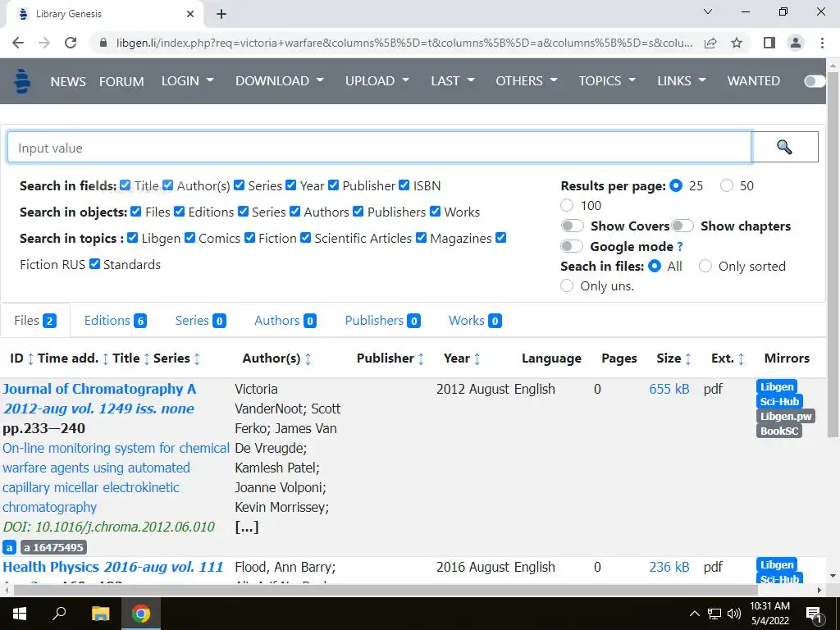
Task: Sort results by Title arrows
Action: pos(146,359)
